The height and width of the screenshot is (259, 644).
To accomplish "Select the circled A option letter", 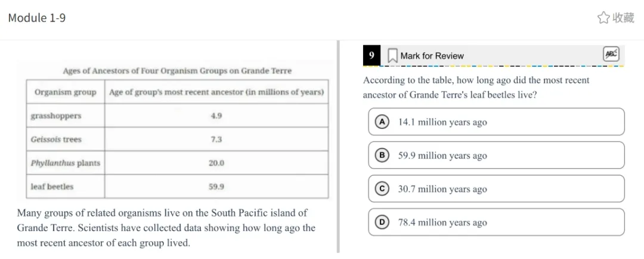I will click(x=382, y=122).
